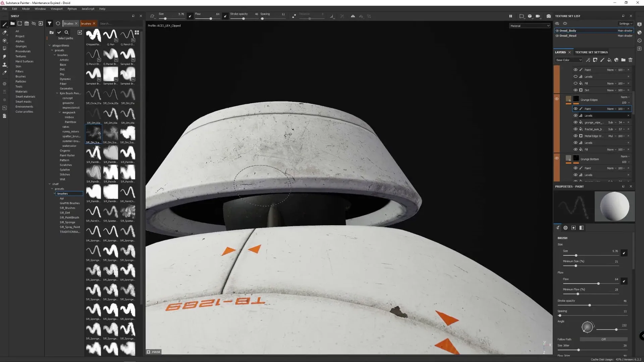Open the Base Color channel dropdown
Screen dimensions: 644x362
point(569,60)
